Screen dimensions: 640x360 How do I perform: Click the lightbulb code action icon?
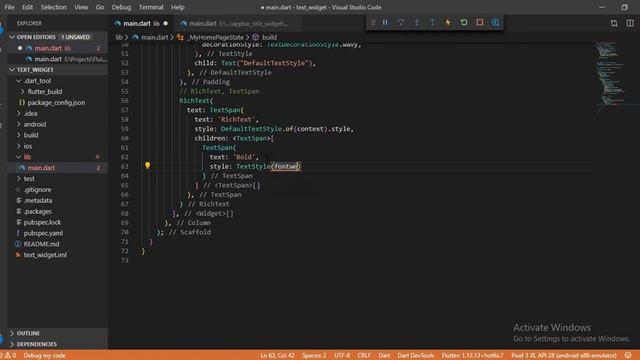pyautogui.click(x=147, y=165)
